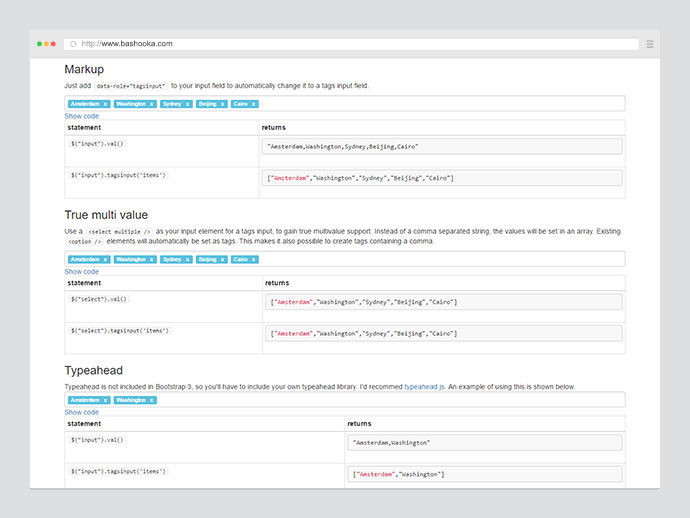The image size is (690, 518).
Task: Click the browser hamburger menu icon
Action: coord(650,44)
